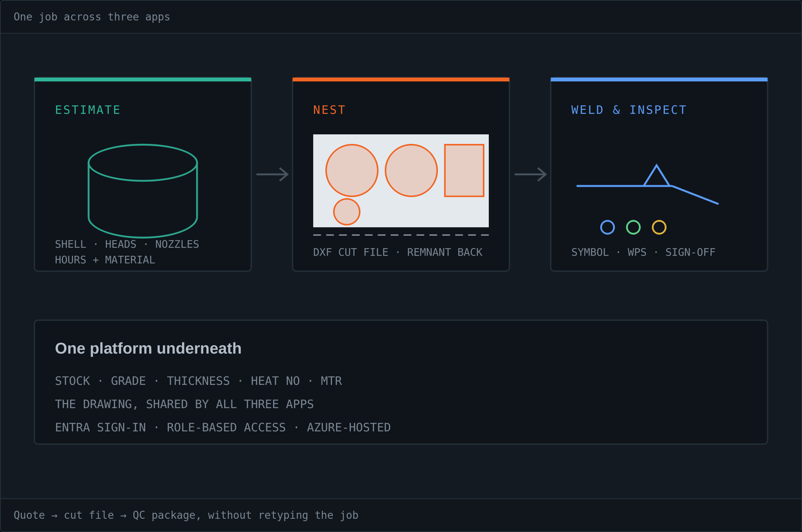The width and height of the screenshot is (802, 532).
Task: Click the blue status circle
Action: (x=607, y=227)
